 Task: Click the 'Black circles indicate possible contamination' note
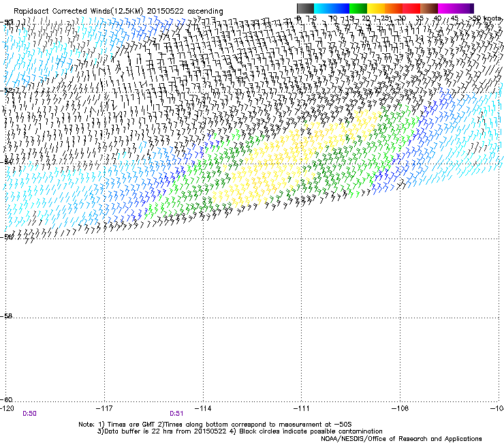(x=311, y=431)
